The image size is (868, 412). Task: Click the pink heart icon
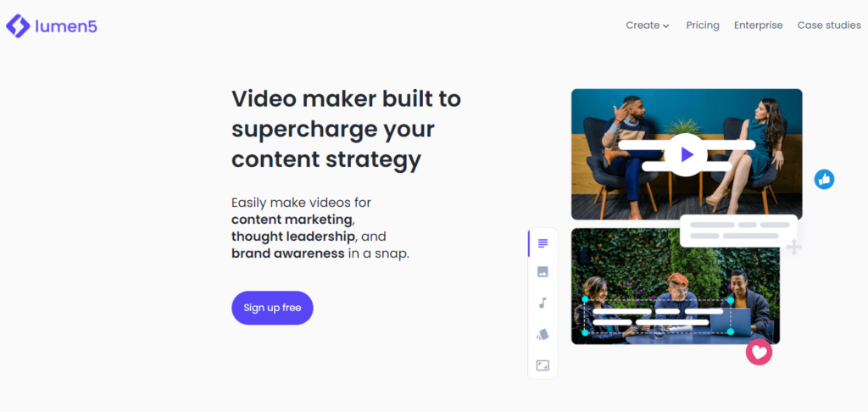click(x=759, y=352)
